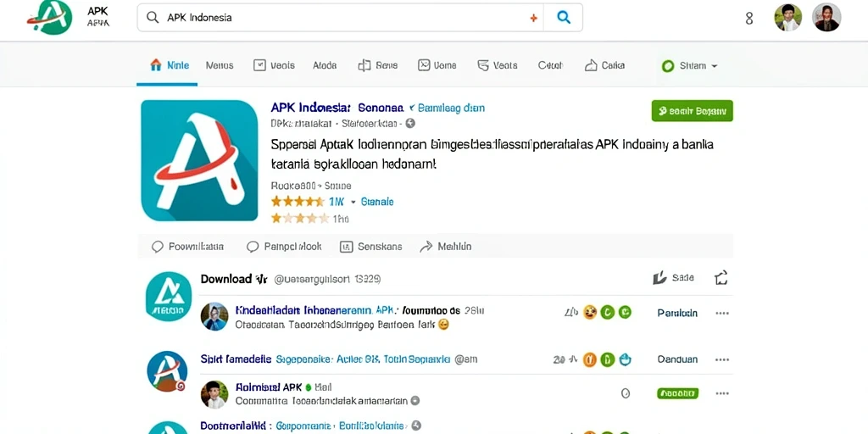Click the orange reaction icon in Danduan row
Image resolution: width=868 pixels, height=434 pixels.
pyautogui.click(x=590, y=359)
